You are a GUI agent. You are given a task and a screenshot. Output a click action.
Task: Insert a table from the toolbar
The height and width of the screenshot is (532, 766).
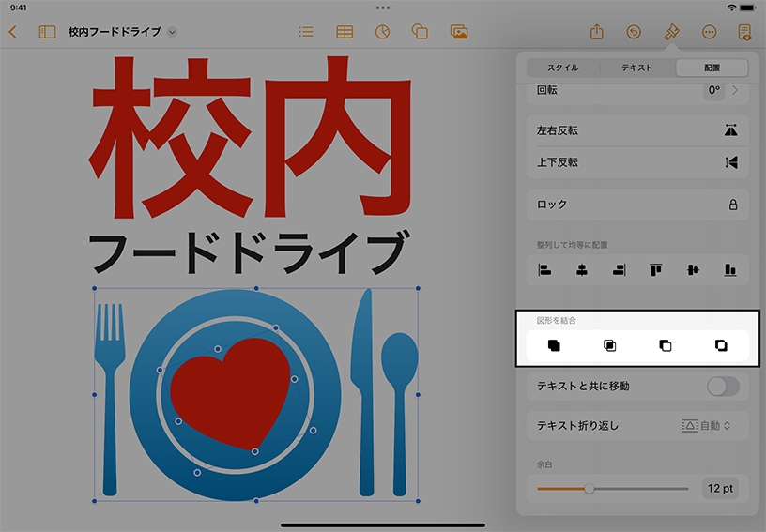tap(345, 32)
